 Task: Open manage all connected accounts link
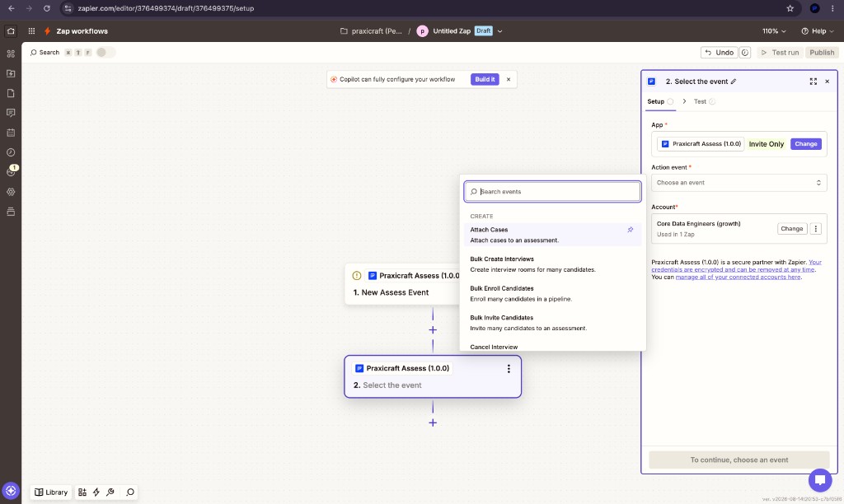coord(738,277)
